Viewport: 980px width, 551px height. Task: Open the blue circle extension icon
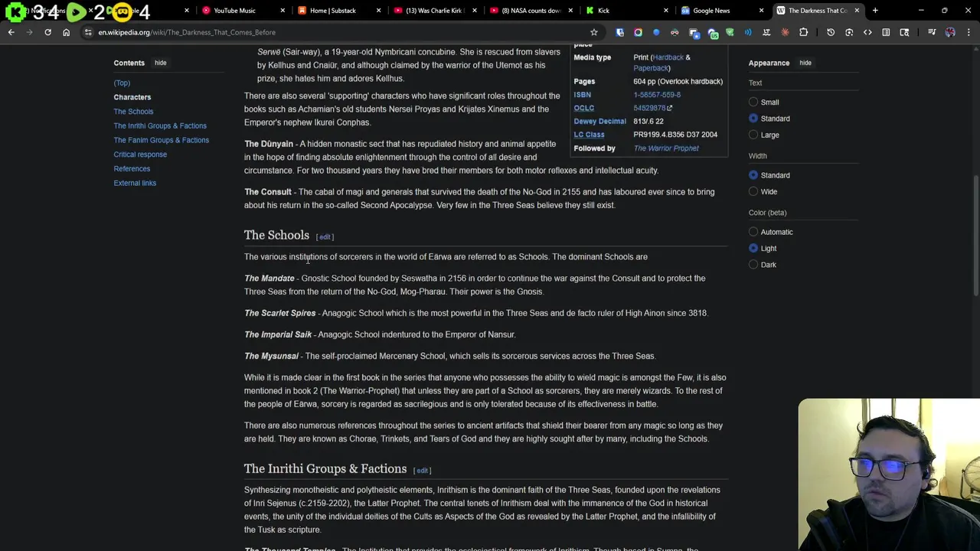pos(656,32)
